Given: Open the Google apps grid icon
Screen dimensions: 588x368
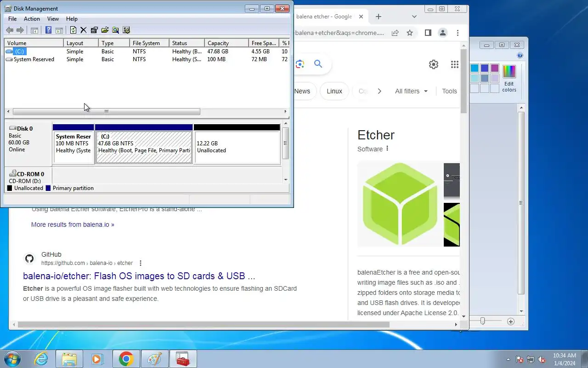Looking at the screenshot, I should pos(454,64).
